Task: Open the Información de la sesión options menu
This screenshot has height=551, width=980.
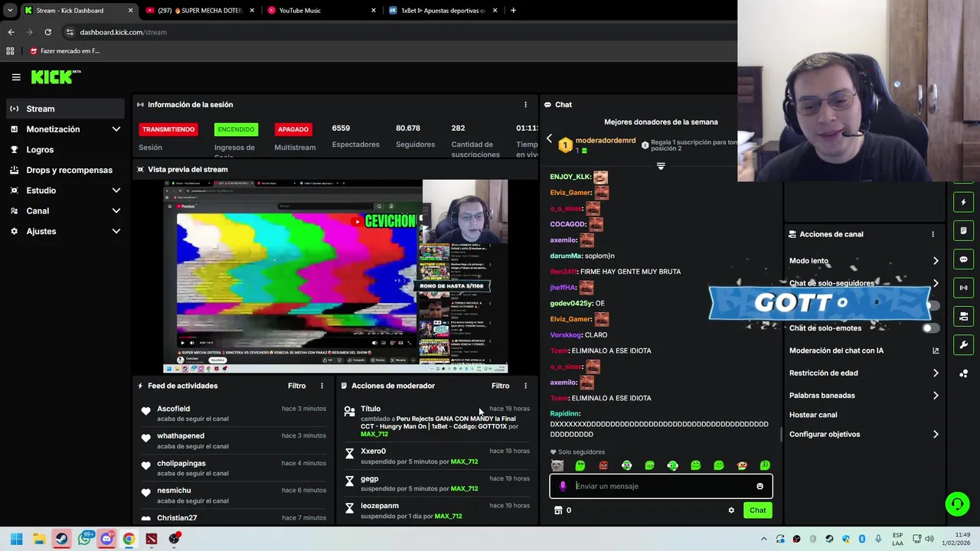Action: coord(525,105)
